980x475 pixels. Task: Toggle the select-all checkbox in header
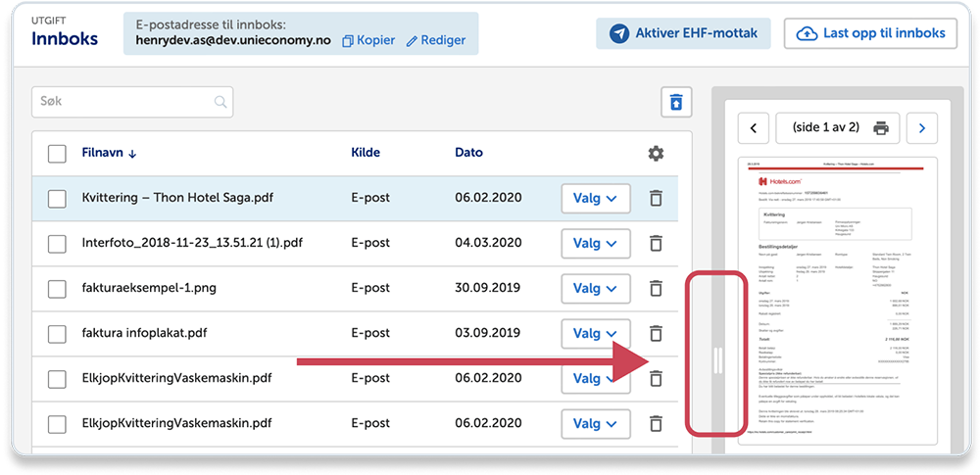pos(57,153)
